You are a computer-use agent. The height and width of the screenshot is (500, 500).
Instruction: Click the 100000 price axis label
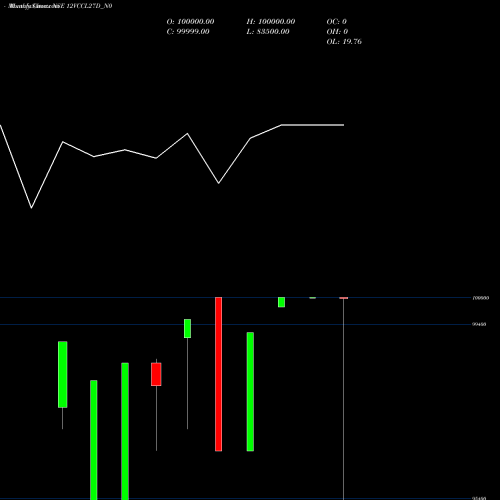click(481, 298)
